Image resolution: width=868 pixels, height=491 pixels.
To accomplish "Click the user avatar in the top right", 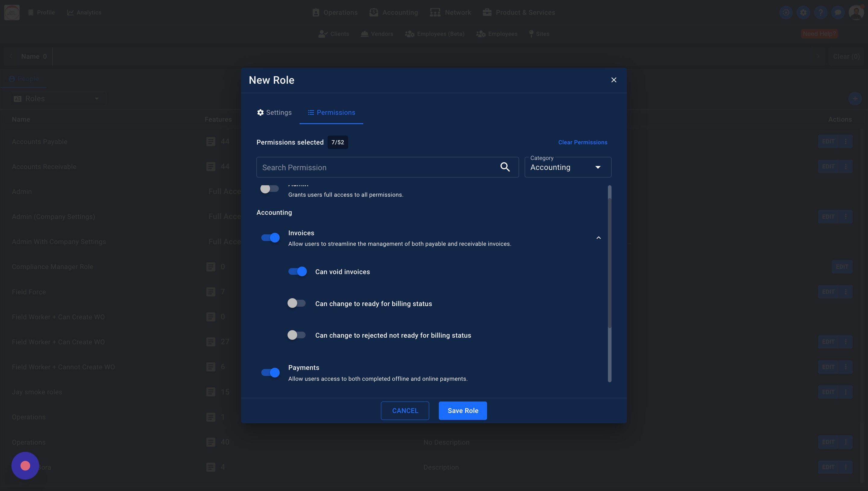I will 856,12.
